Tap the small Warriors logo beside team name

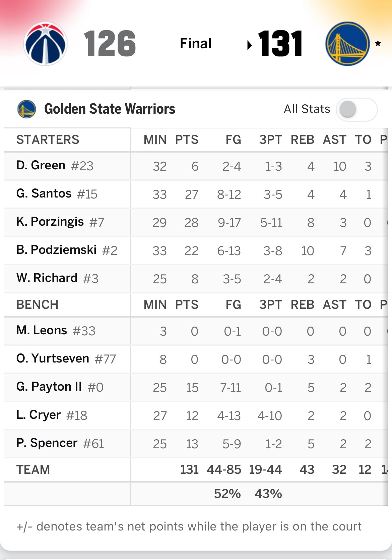[x=26, y=109]
